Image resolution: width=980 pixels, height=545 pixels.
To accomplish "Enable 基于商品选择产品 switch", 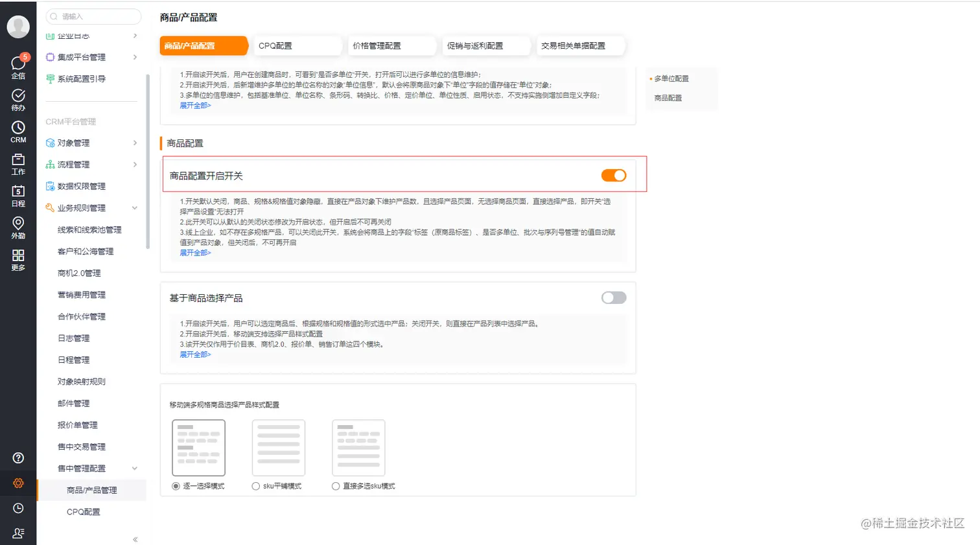I will coord(613,297).
